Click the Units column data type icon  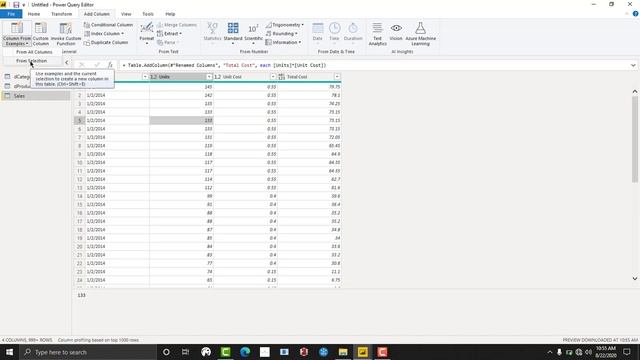[153, 77]
